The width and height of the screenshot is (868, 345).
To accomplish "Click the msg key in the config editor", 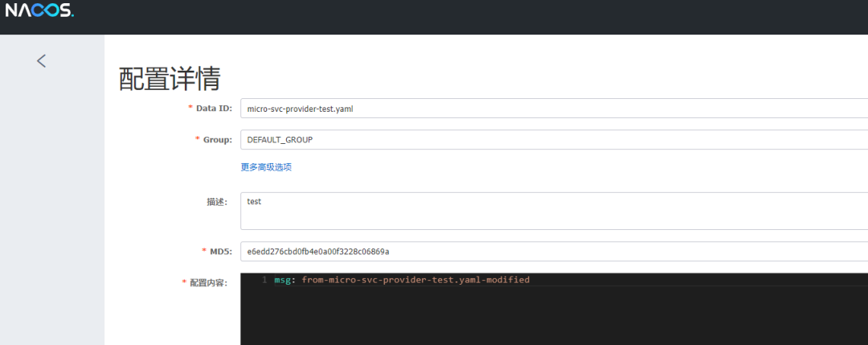I will [x=284, y=280].
